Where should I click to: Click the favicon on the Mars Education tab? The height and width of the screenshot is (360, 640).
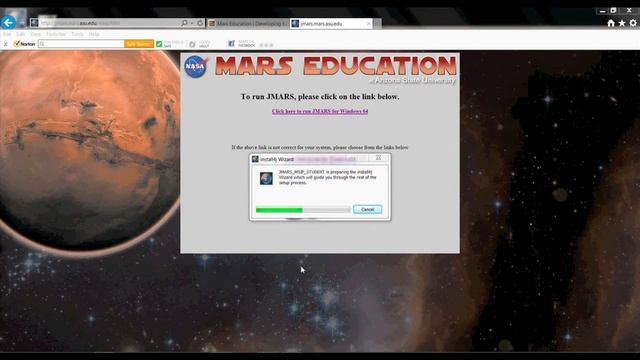tap(212, 24)
